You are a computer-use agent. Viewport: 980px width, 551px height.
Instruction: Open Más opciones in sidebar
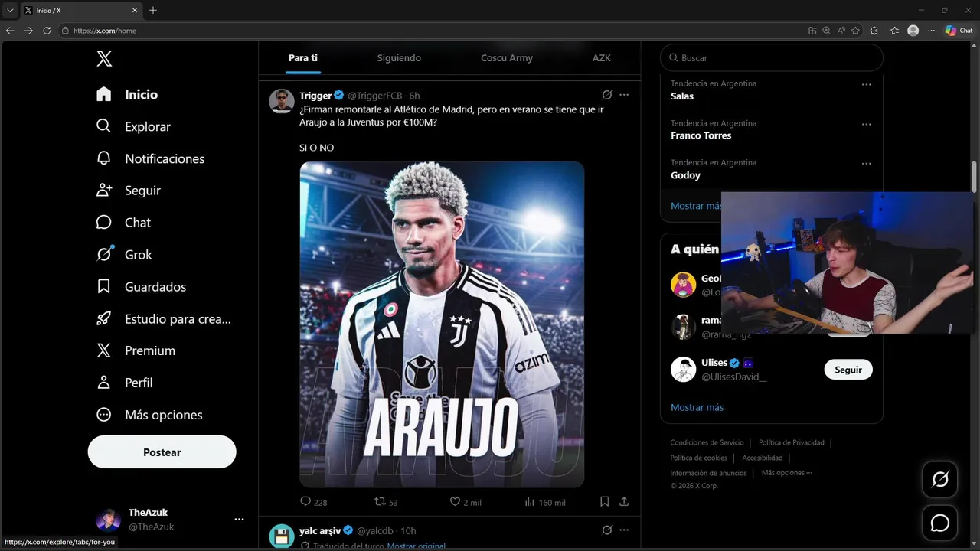149,415
